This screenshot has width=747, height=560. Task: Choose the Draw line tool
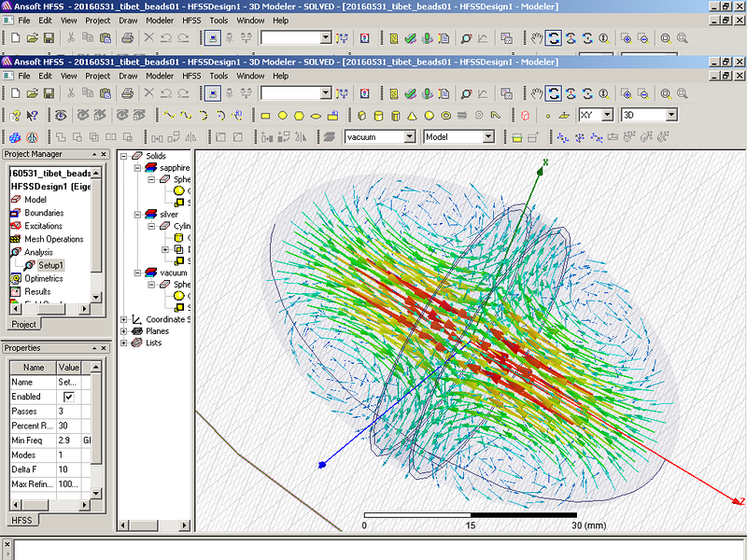point(169,115)
